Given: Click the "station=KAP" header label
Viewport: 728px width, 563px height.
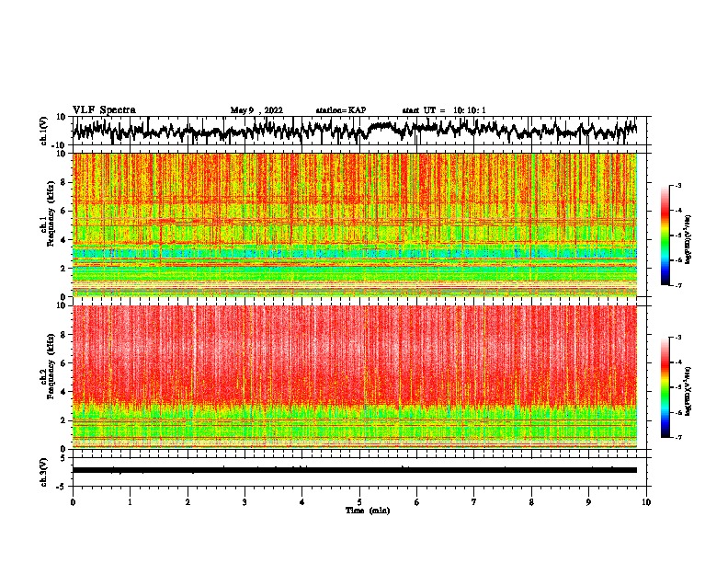Looking at the screenshot, I should pyautogui.click(x=341, y=110).
